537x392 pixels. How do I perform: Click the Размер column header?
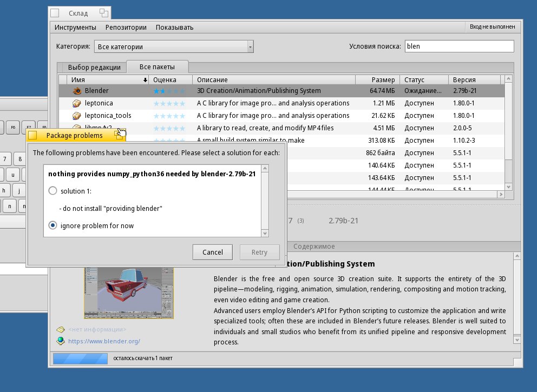pos(377,79)
